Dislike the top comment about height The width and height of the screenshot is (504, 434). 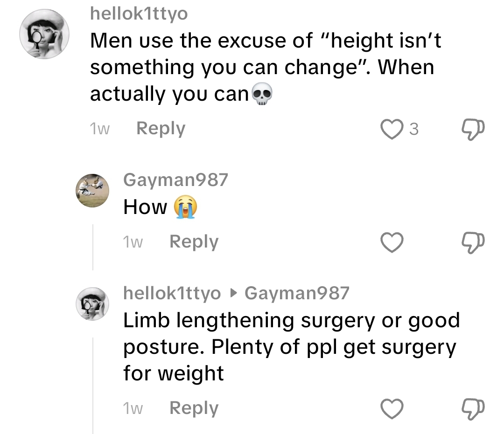pyautogui.click(x=473, y=130)
